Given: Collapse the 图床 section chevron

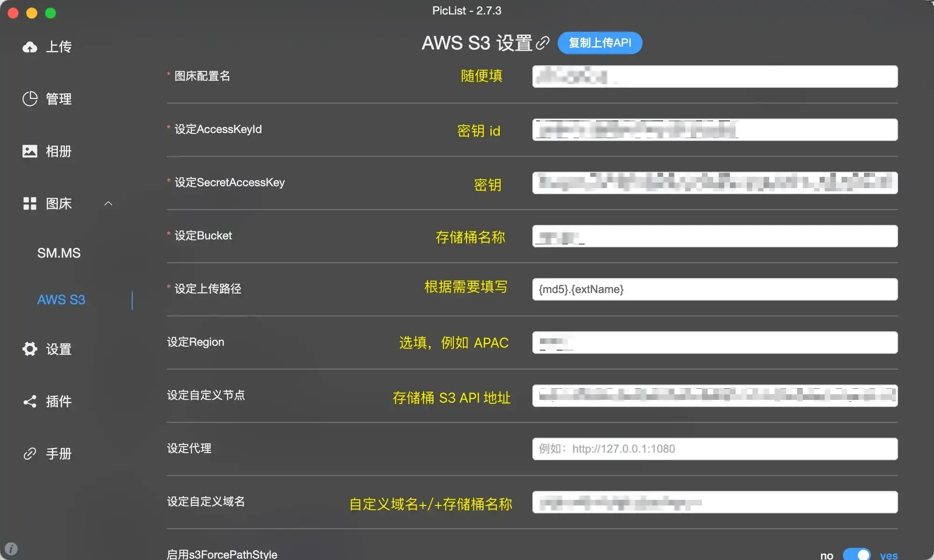Looking at the screenshot, I should coord(108,203).
